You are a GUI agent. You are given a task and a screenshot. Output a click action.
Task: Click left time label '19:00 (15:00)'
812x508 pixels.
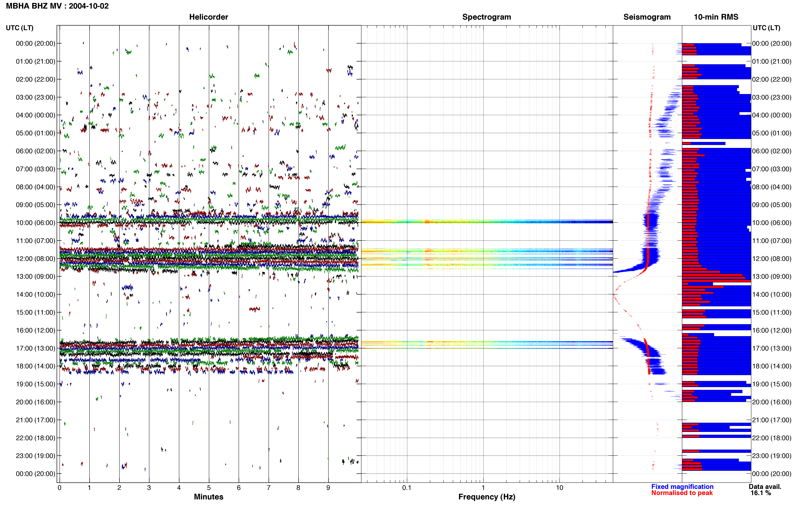(36, 384)
